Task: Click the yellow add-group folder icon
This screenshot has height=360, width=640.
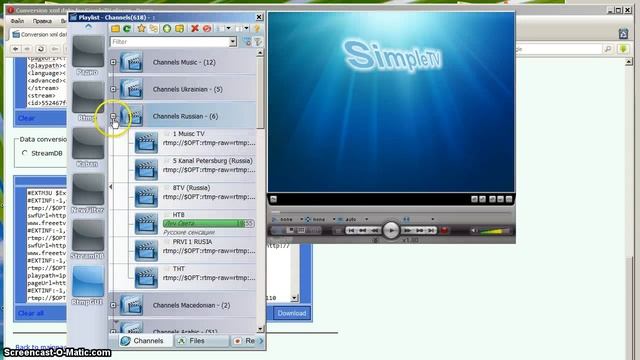Action: point(179,29)
